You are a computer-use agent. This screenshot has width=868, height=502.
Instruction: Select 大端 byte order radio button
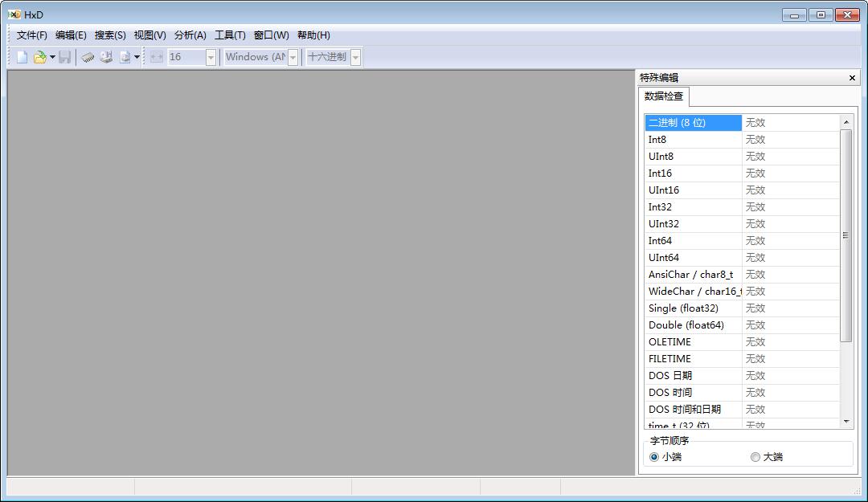(767, 456)
